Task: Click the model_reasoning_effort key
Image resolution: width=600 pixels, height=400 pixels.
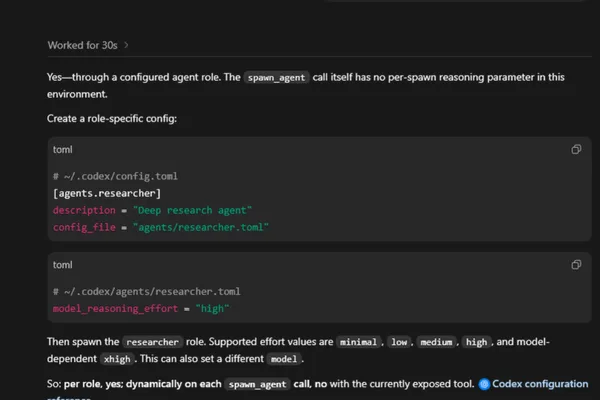Action: click(x=115, y=309)
